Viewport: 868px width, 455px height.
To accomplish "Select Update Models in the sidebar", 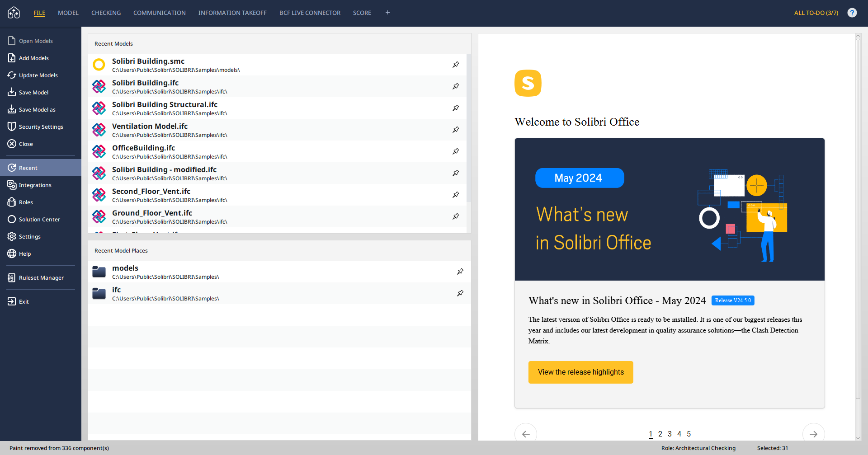I will [38, 75].
